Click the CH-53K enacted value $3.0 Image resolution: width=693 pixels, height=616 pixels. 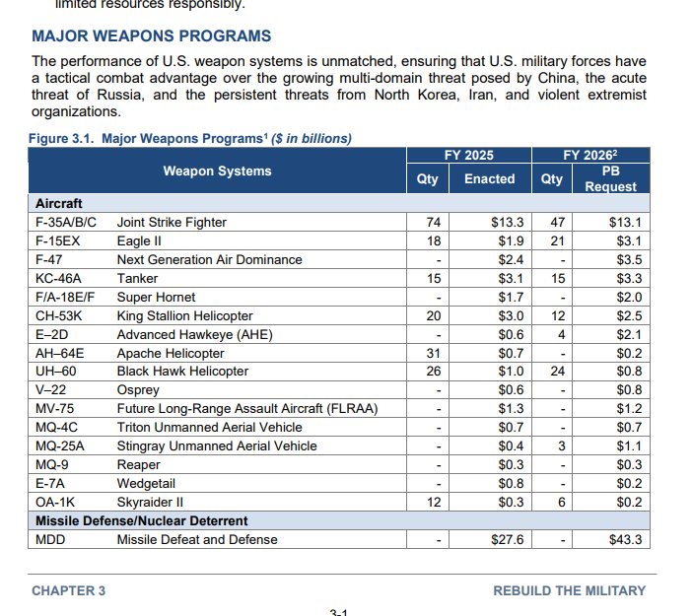tap(511, 316)
